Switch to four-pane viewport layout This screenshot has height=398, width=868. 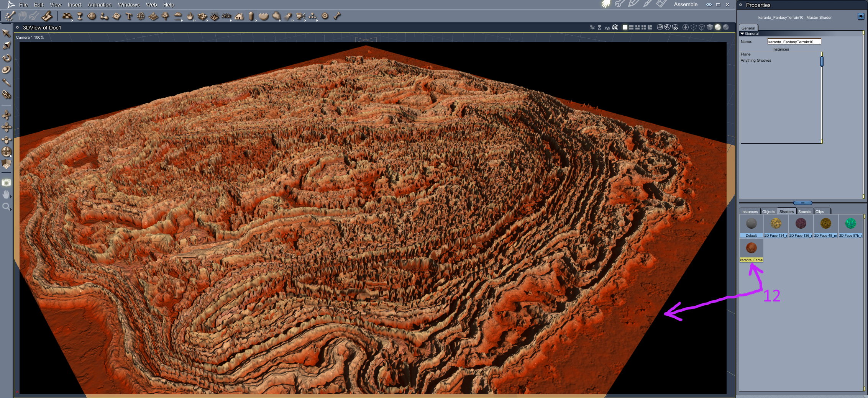pos(644,27)
